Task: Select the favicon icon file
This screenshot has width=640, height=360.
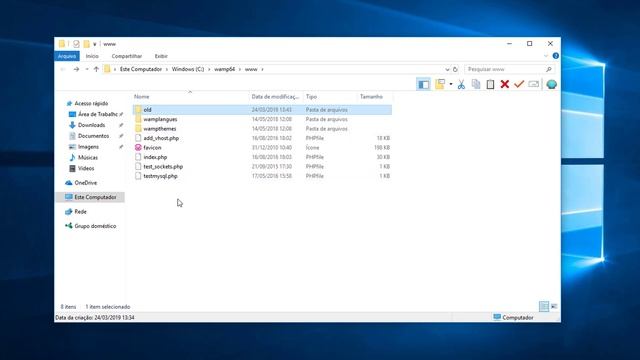Action: click(138, 147)
